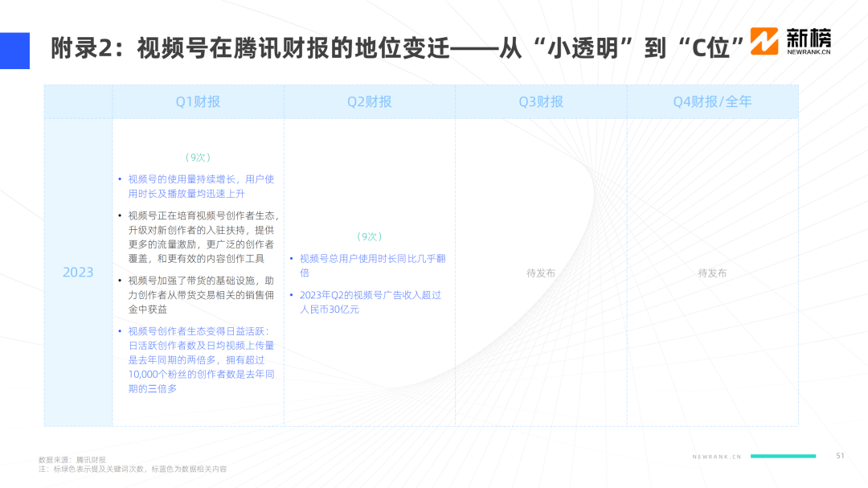The width and height of the screenshot is (868, 488).
Task: Click the NEWRANK.CN footer text
Action: (x=717, y=457)
